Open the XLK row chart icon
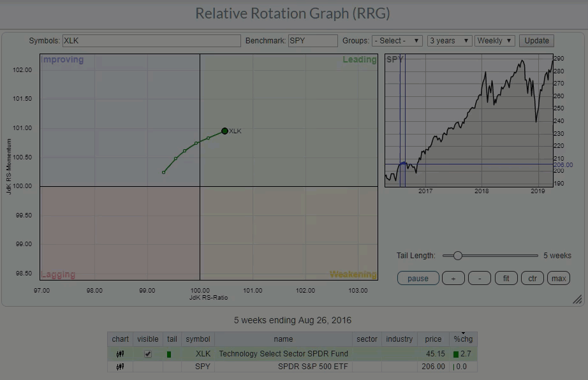588x380 pixels. click(x=120, y=354)
